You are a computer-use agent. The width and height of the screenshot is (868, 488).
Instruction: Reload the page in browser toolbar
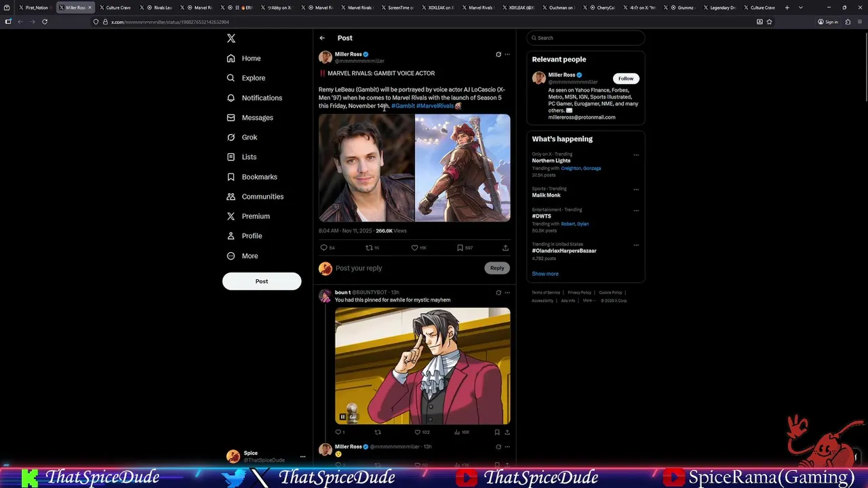point(45,22)
